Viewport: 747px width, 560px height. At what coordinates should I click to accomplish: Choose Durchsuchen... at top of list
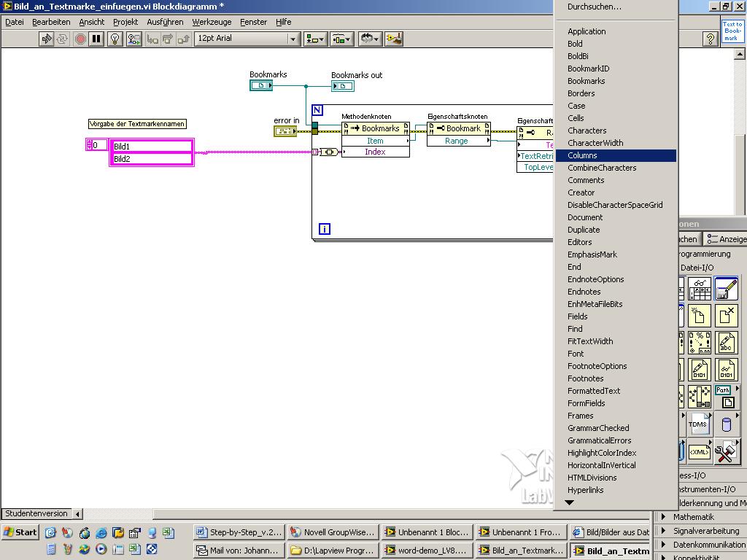click(595, 7)
